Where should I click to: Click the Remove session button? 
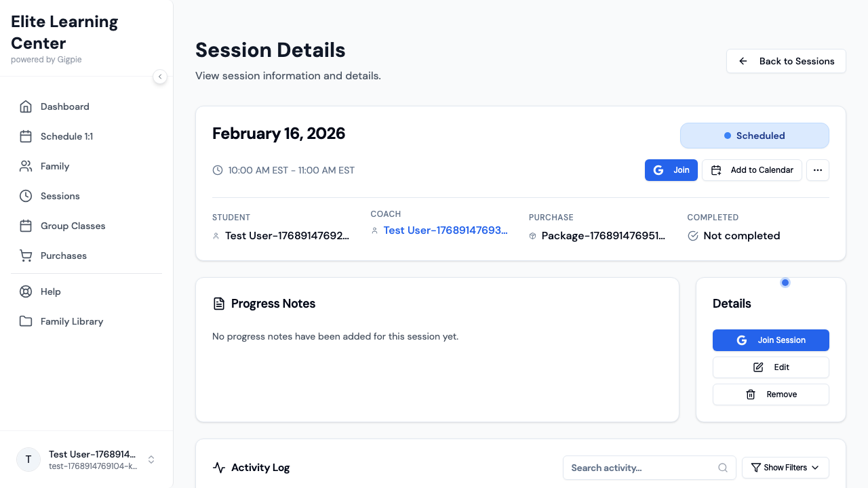click(x=770, y=394)
